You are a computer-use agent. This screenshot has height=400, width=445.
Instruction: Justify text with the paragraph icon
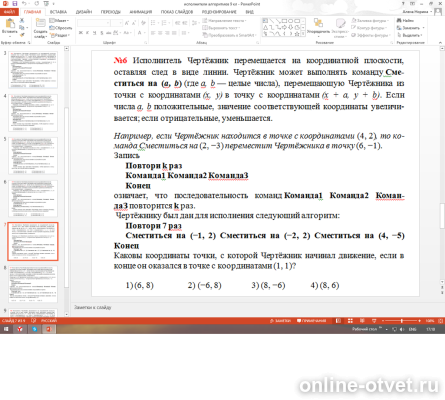click(x=175, y=33)
